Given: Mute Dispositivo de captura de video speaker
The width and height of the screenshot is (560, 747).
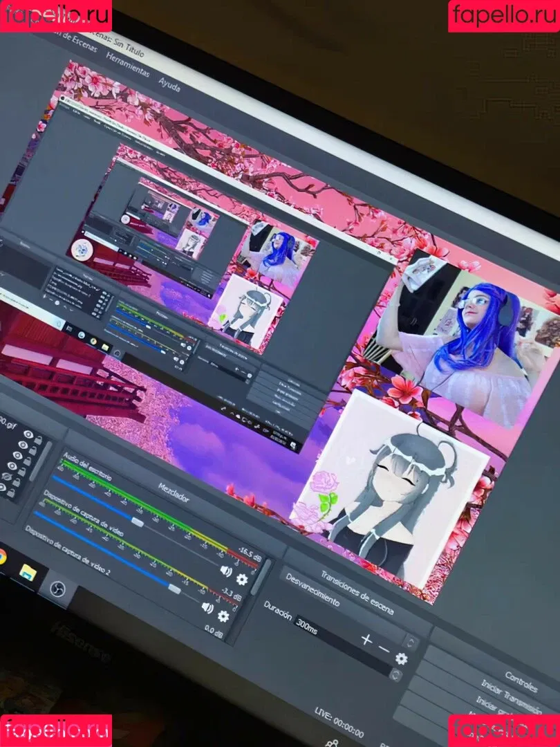Looking at the screenshot, I should coord(207,608).
